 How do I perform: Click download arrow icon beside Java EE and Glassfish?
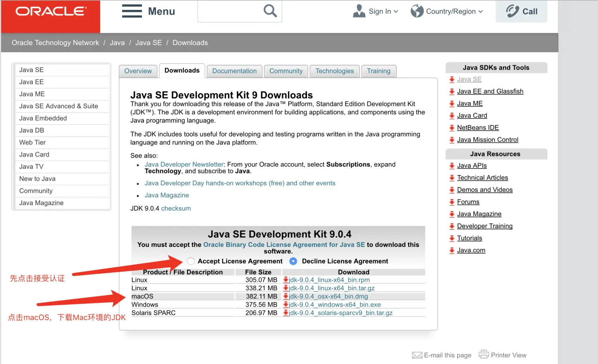tap(452, 92)
